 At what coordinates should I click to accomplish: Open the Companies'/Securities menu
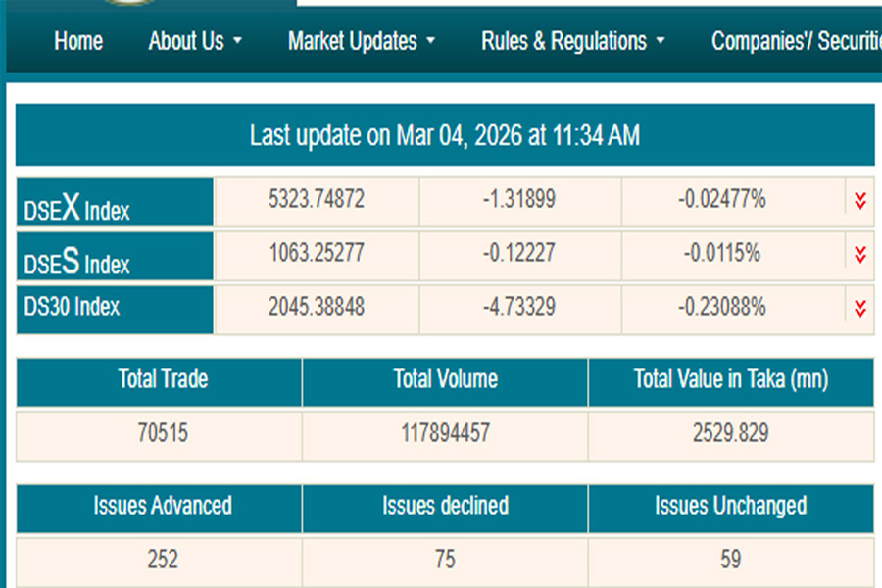click(x=796, y=41)
